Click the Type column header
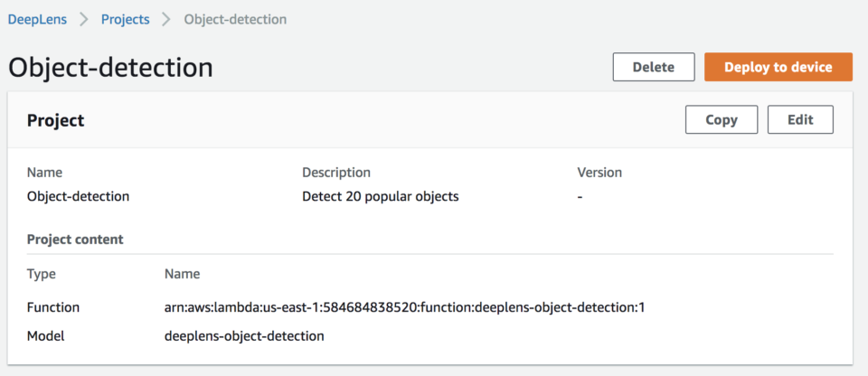This screenshot has width=868, height=376. point(42,274)
